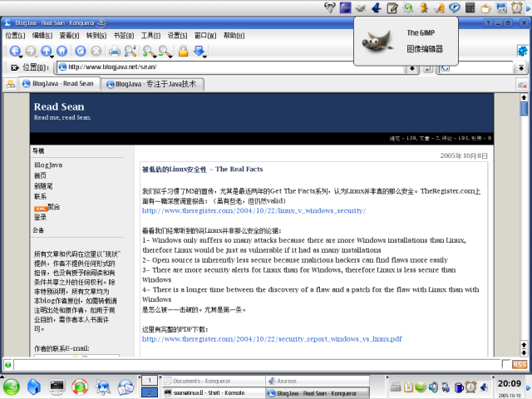The image size is (532, 399).
Task: Click the Security padlock toolbar icon
Action: tap(183, 51)
